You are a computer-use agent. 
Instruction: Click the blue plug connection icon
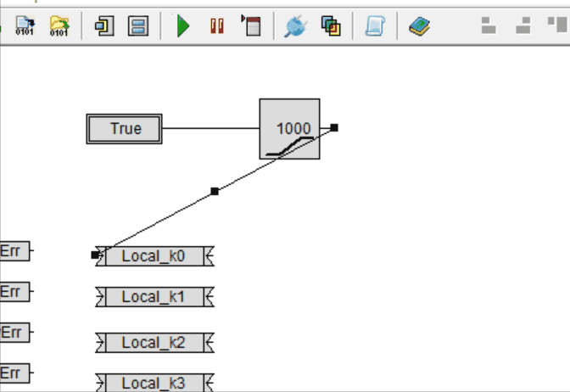click(295, 26)
